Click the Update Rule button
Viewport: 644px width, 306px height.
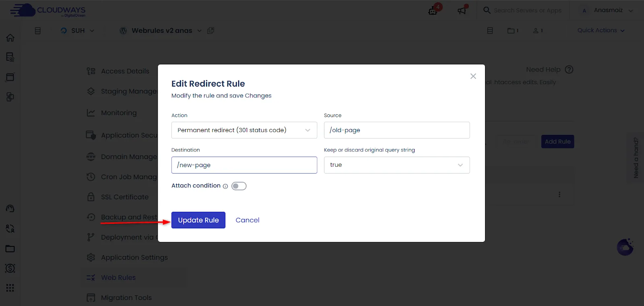tap(198, 220)
